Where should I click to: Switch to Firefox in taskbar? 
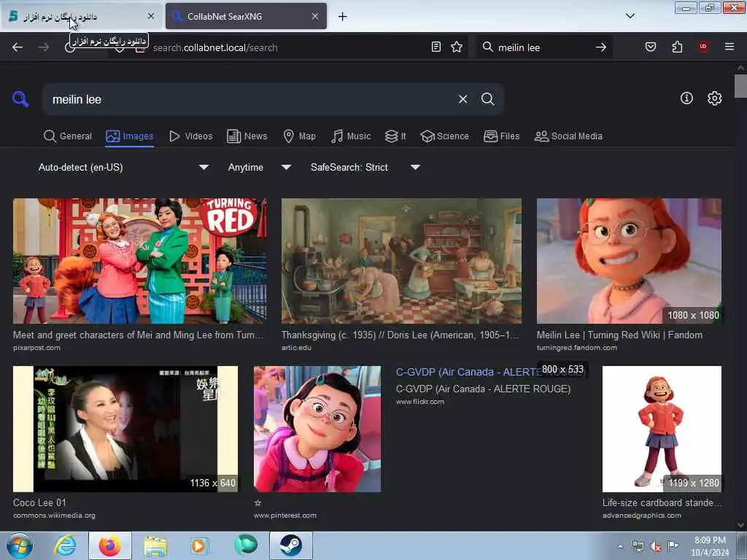pyautogui.click(x=109, y=545)
